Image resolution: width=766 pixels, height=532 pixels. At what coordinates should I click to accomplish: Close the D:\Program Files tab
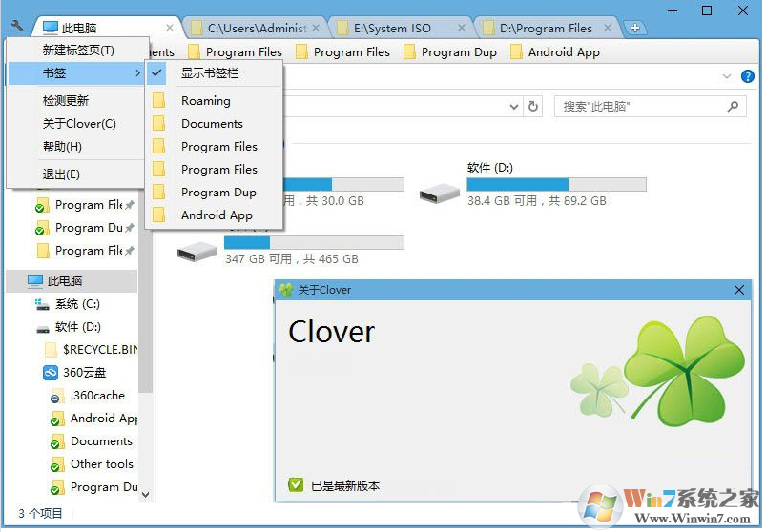click(x=608, y=28)
